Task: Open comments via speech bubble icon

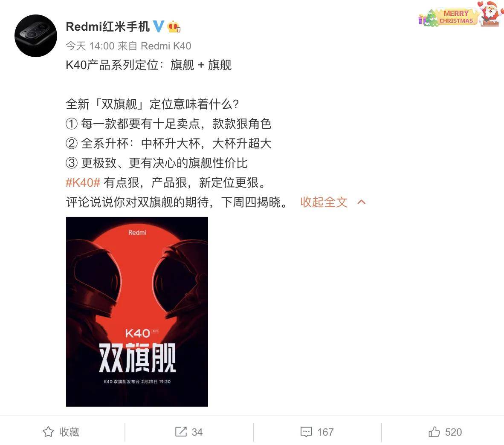Action: 306,432
